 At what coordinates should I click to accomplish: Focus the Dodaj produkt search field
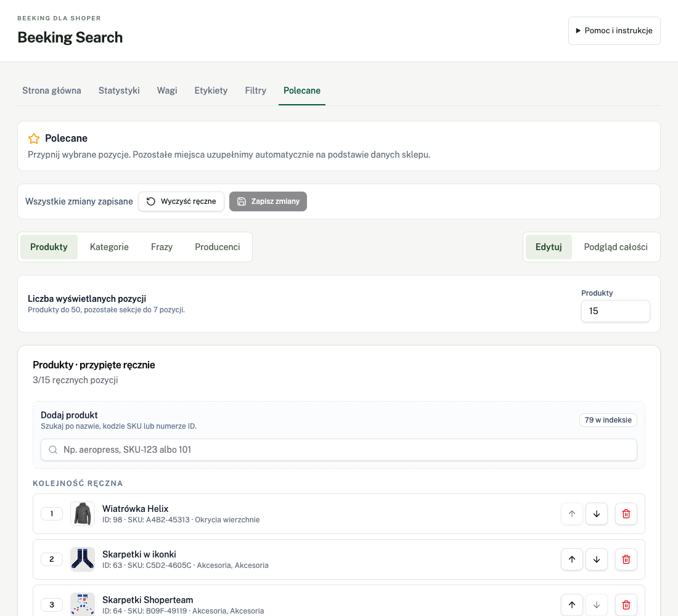click(x=338, y=450)
